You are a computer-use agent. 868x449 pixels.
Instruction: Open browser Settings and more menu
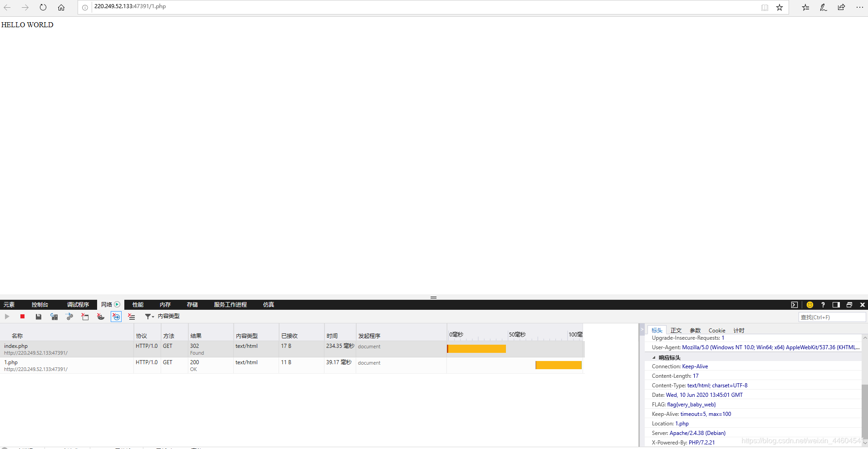(859, 7)
